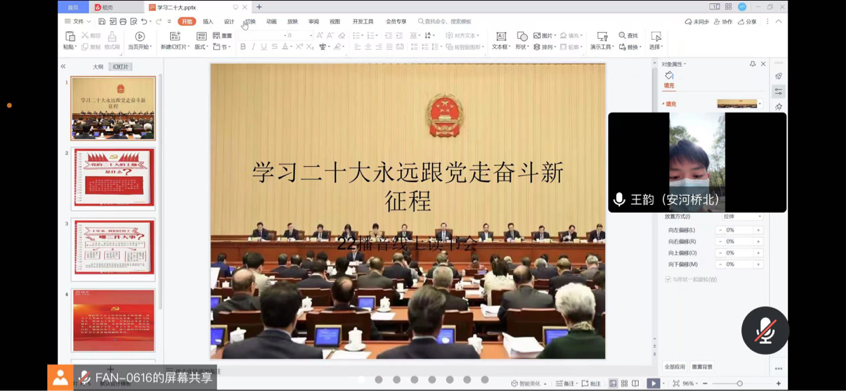
Task: Open the 设计 ribbon tab
Action: point(229,22)
